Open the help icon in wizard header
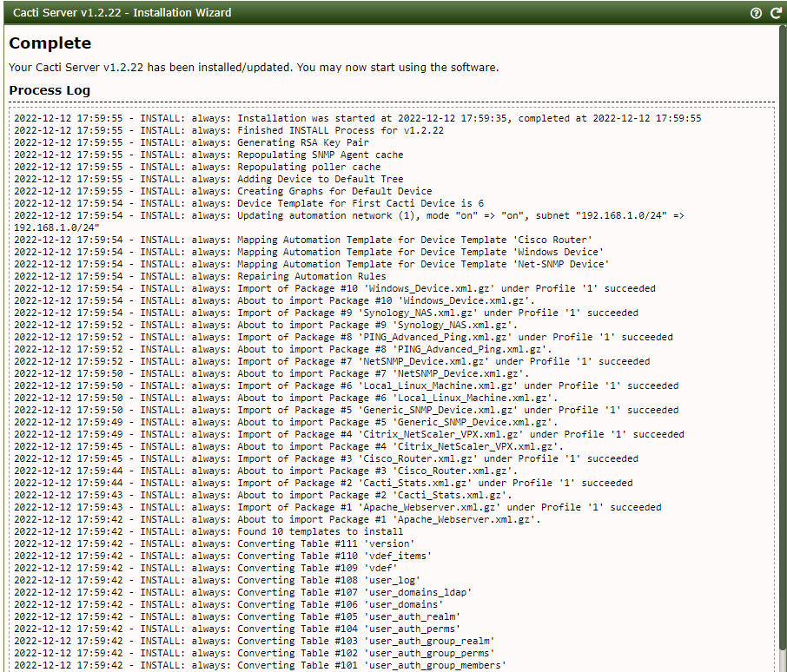Viewport: 787px width, 672px height. [756, 13]
